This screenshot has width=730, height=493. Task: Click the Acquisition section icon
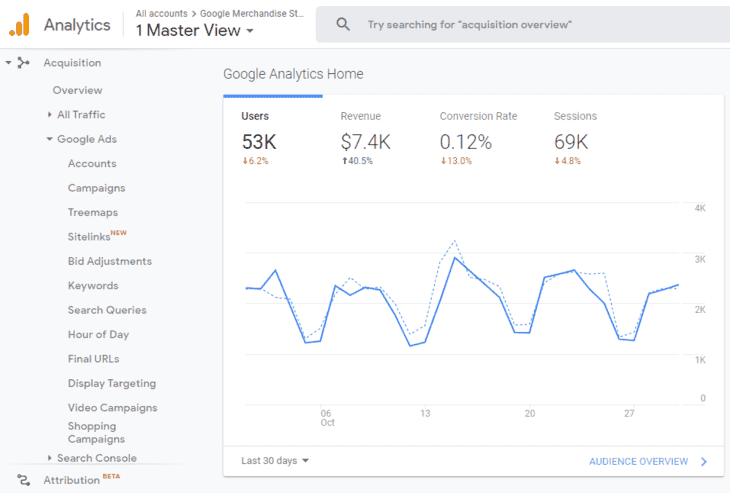[23, 62]
